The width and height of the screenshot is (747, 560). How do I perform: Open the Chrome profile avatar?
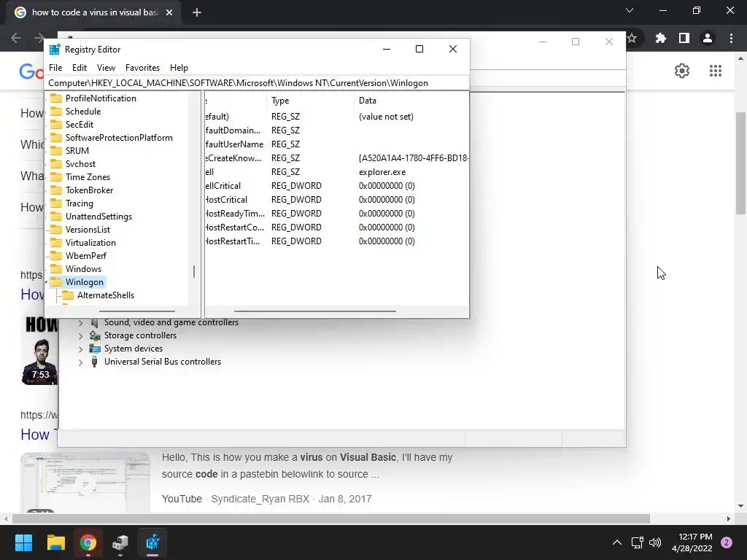708,38
